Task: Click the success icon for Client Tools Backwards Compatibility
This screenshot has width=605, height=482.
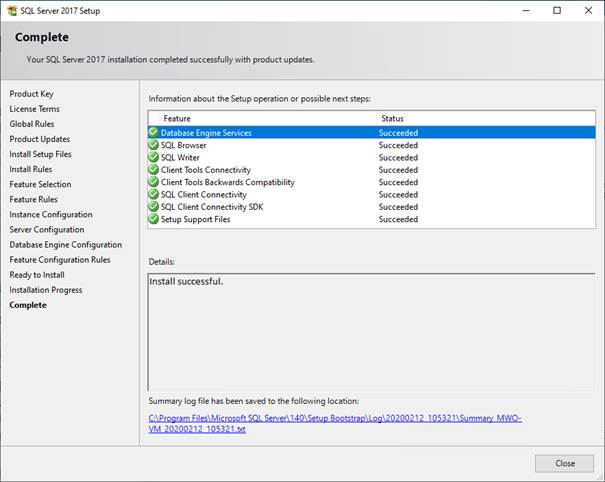Action: pos(154,182)
